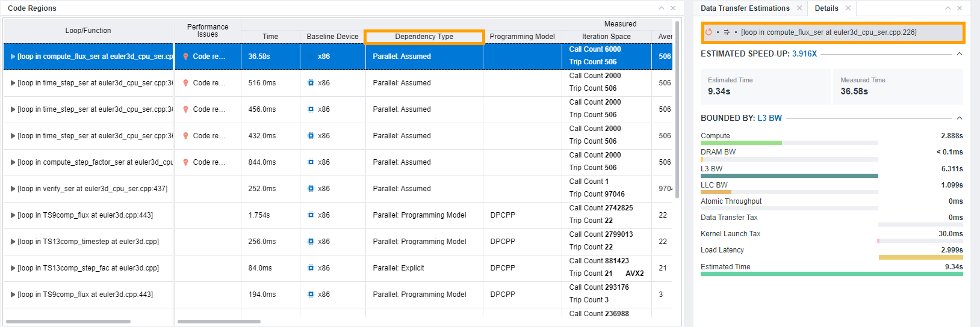
Task: Close the Details tab
Action: click(848, 8)
